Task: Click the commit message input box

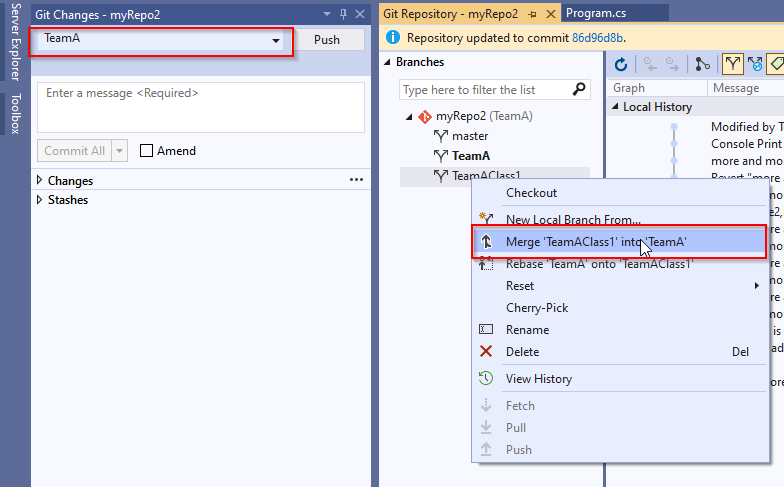Action: (x=201, y=108)
